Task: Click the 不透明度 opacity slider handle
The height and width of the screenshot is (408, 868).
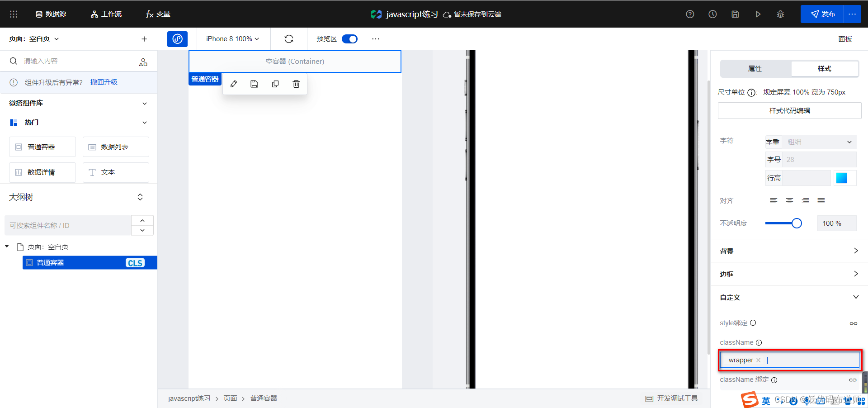Action: (797, 223)
